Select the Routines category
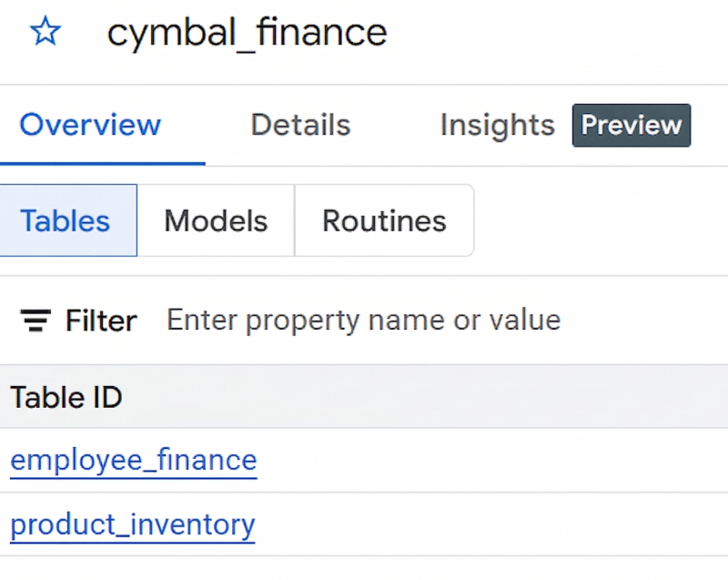Screen dimensions: 728x580 (x=383, y=219)
